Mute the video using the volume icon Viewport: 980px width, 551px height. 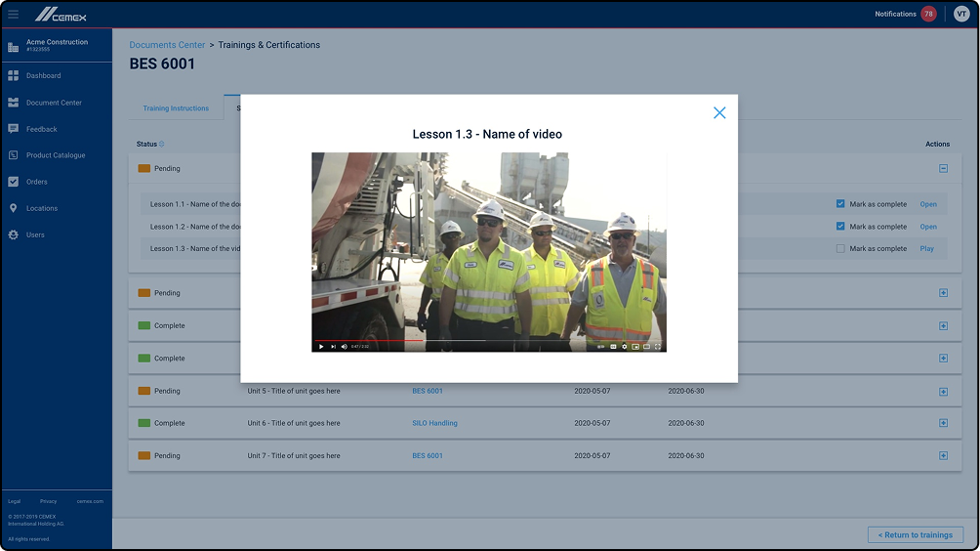tap(344, 347)
